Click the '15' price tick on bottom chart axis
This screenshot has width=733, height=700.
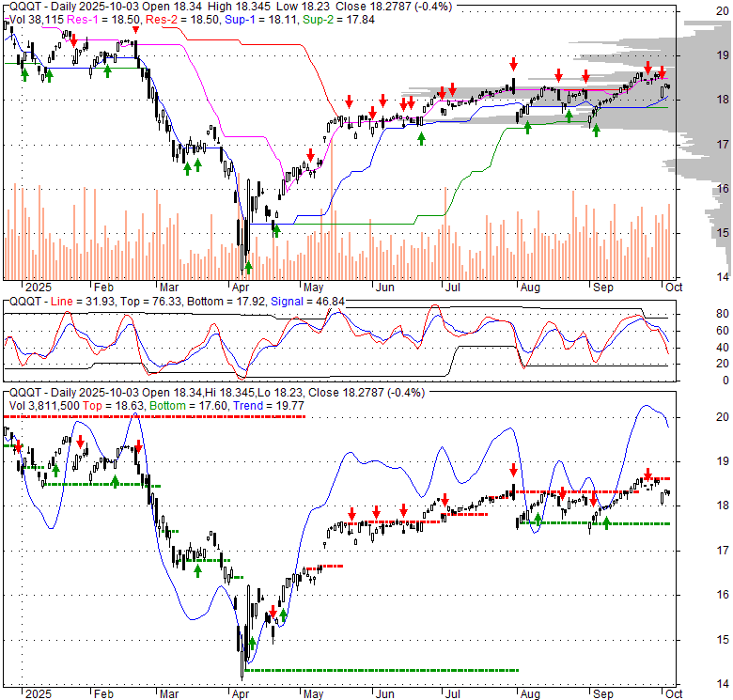723,639
